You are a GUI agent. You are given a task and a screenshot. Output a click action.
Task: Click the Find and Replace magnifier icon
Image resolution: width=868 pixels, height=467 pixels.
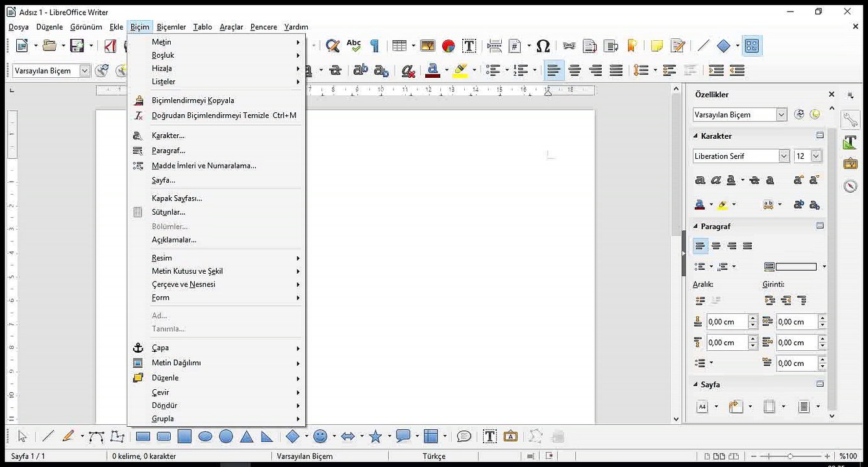click(x=333, y=45)
